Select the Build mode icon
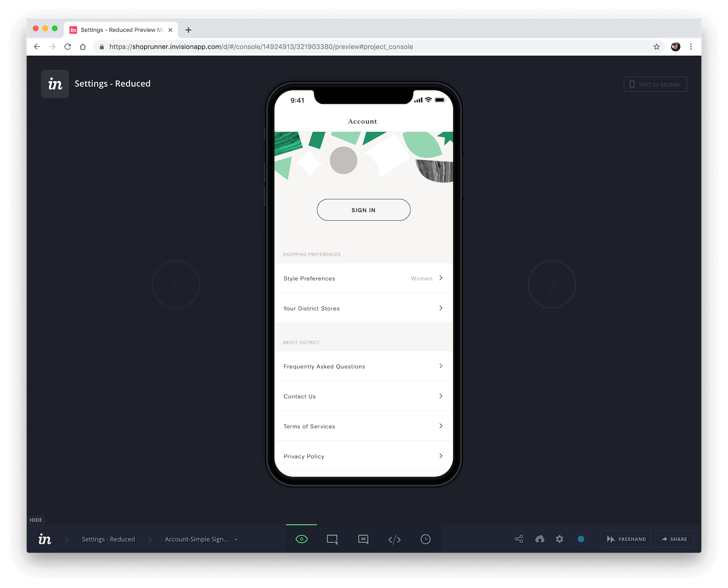This screenshot has height=588, width=728. pos(332,539)
